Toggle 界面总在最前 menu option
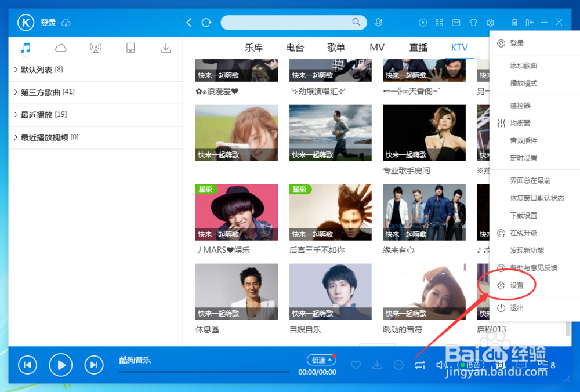 531,180
